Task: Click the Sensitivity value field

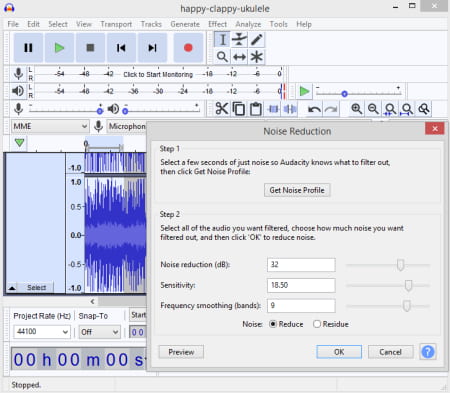Action: tap(301, 285)
